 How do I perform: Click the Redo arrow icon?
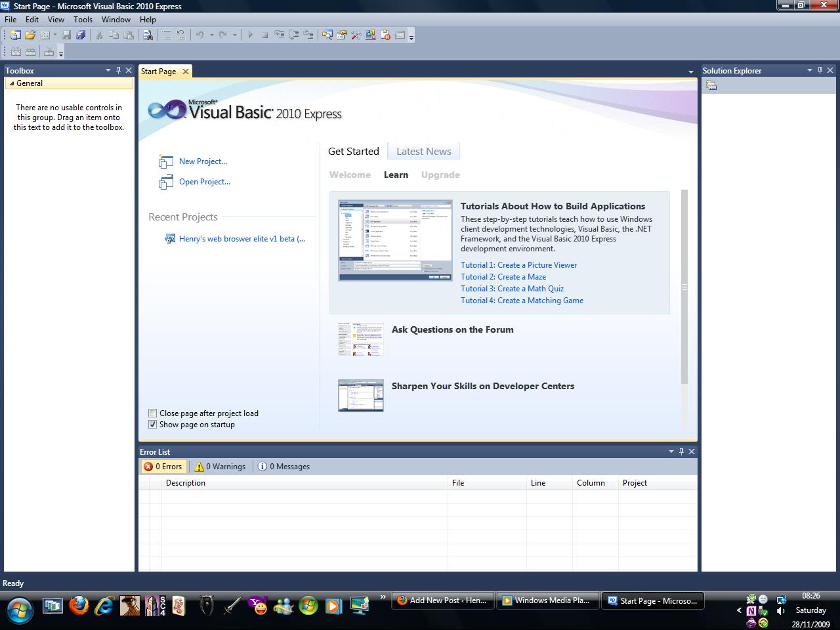click(223, 35)
